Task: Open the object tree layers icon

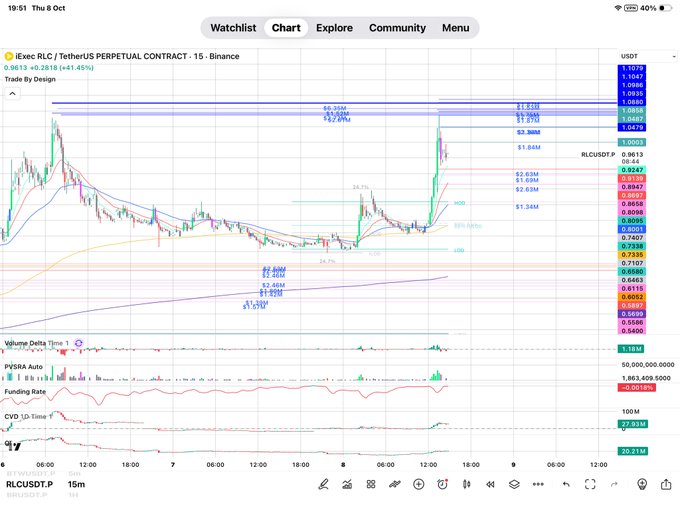Action: coord(514,484)
